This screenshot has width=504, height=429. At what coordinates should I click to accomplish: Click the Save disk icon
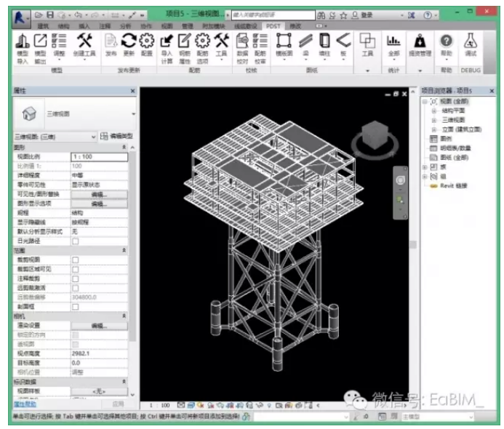tap(50, 15)
